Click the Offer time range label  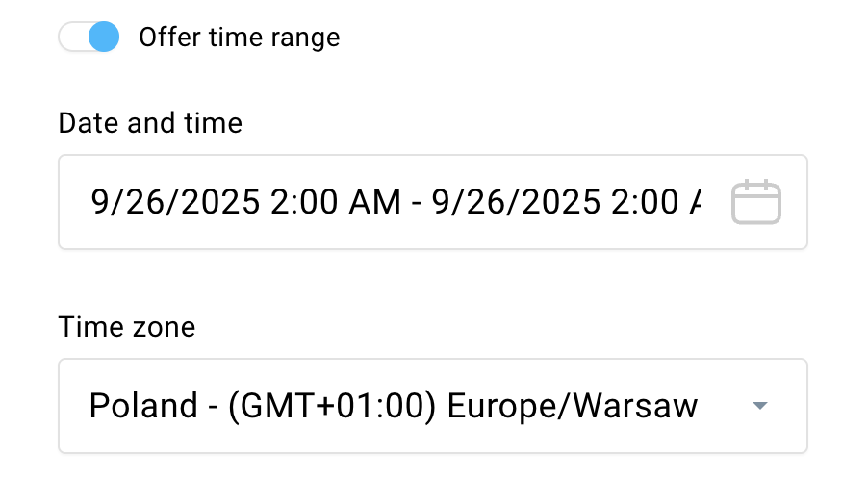(239, 38)
